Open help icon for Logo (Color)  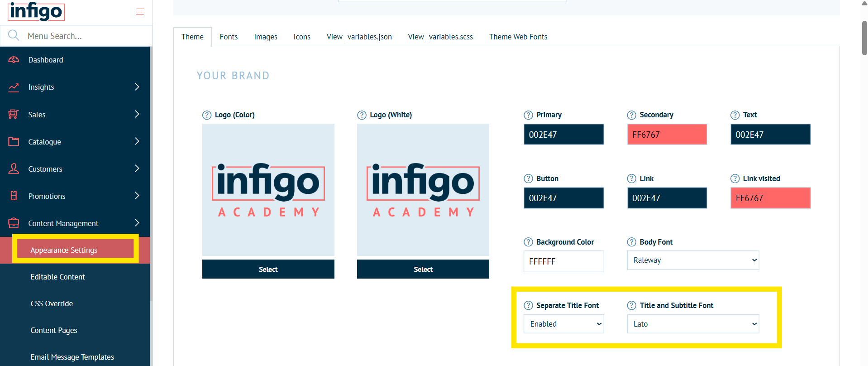click(x=207, y=115)
